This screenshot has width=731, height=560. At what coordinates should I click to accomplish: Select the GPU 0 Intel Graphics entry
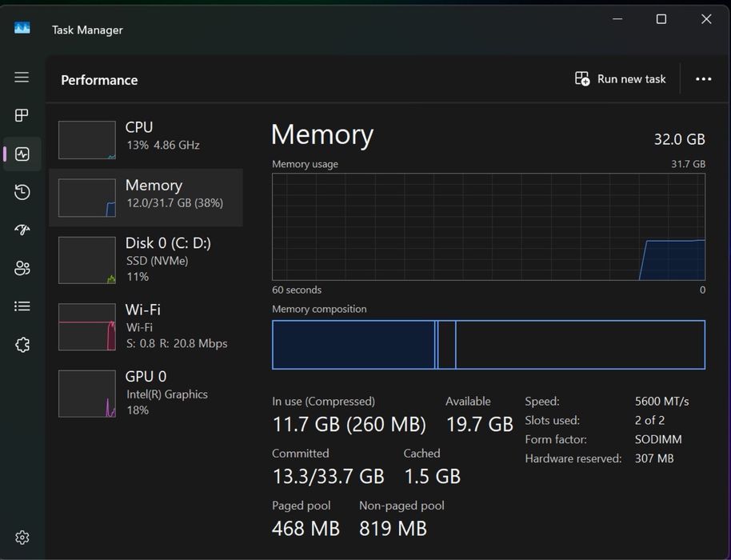[146, 393]
